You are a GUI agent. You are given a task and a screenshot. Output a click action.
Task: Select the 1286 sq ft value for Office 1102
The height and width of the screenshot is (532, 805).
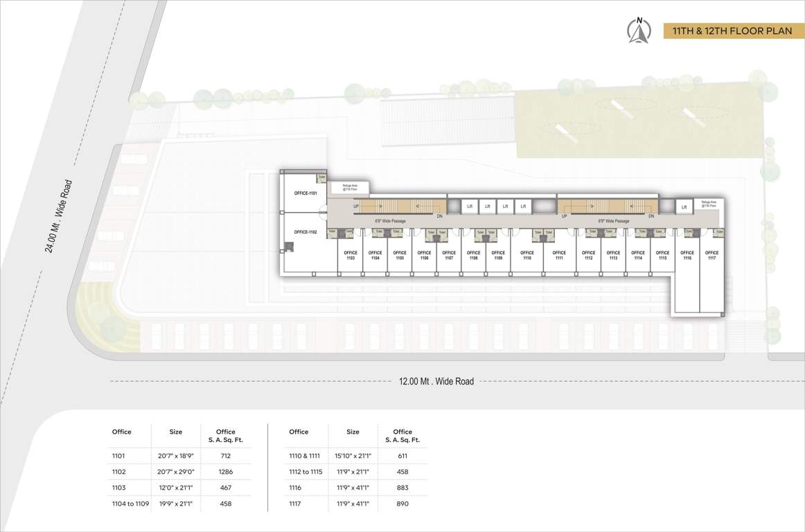[x=224, y=471]
